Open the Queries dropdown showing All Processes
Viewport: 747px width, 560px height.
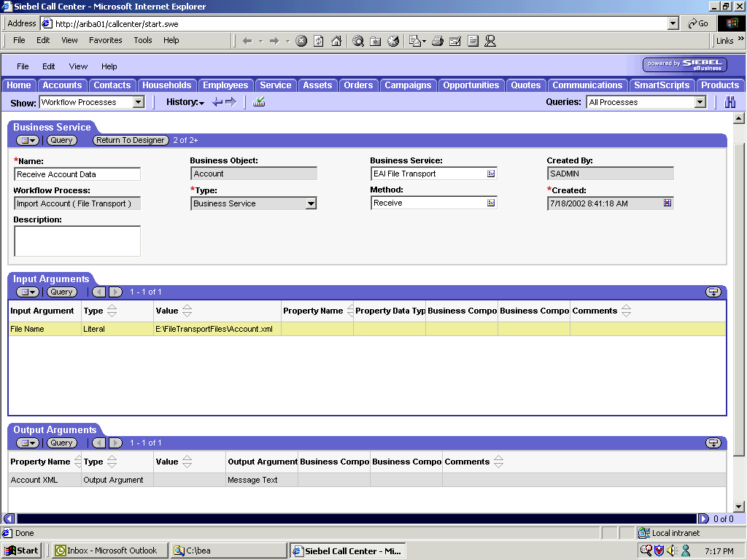(701, 102)
